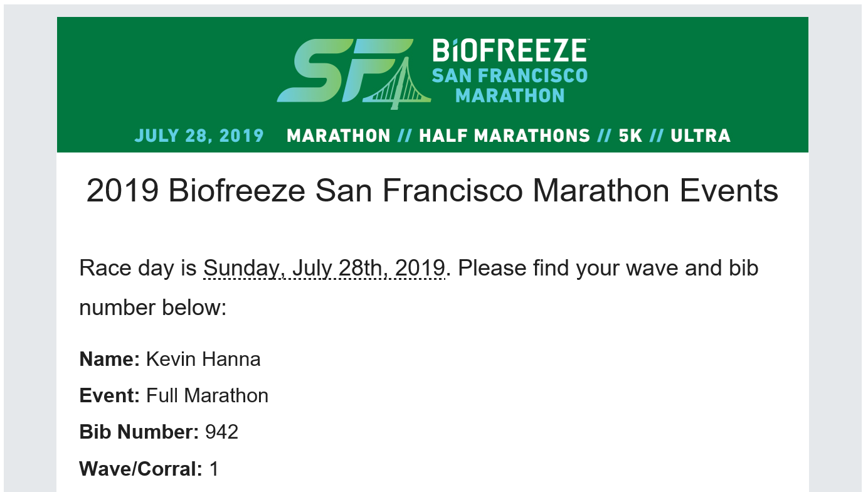Click the JULY 28, 2019 banner date
Screen dimensions: 868x492
pyautogui.click(x=199, y=136)
